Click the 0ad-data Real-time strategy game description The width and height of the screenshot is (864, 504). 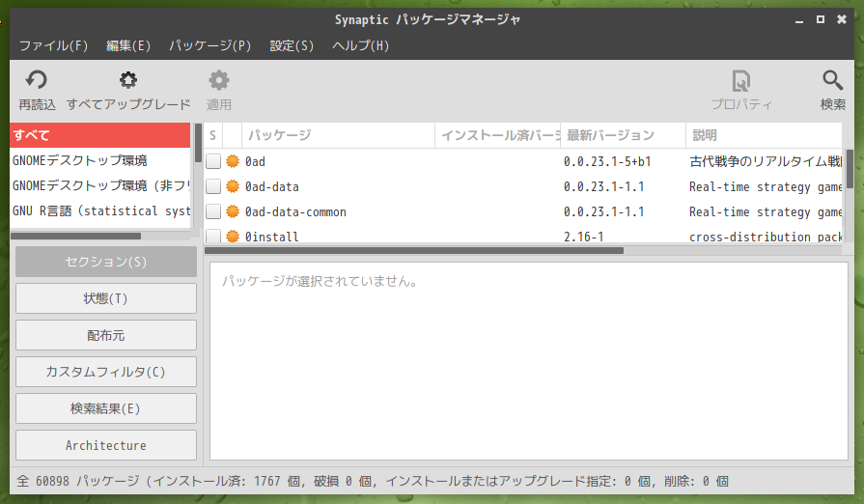pyautogui.click(x=766, y=186)
